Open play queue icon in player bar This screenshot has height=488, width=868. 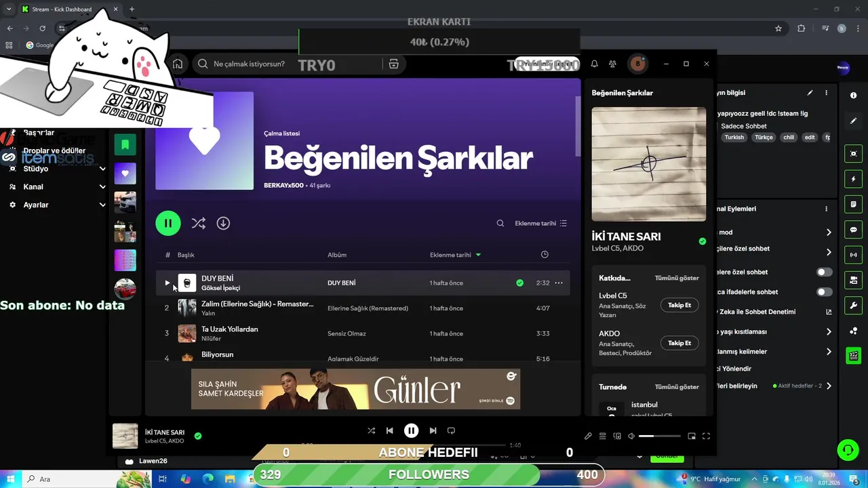(602, 436)
